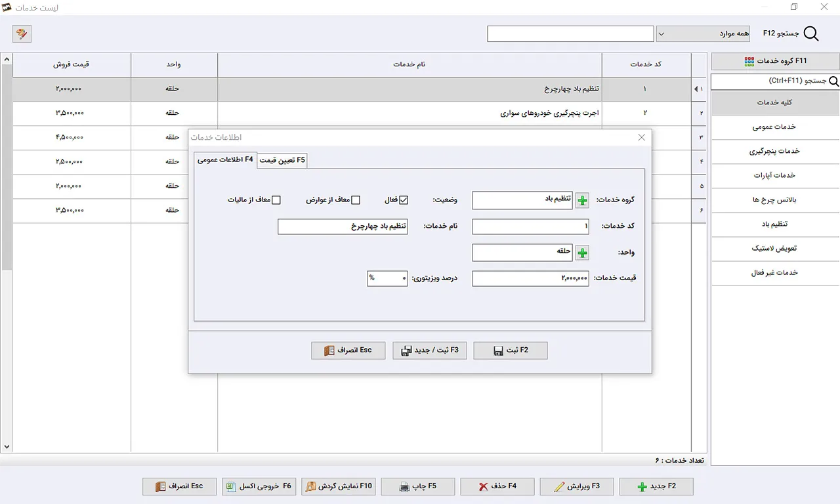This screenshot has height=504, width=840.
Task: Click the group search field (Ctrl+F11)
Action: point(769,81)
